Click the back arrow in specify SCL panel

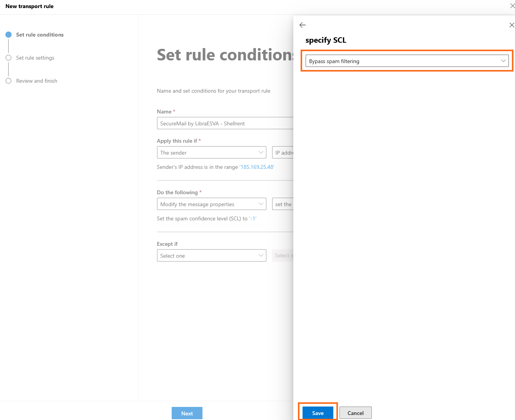[x=303, y=25]
